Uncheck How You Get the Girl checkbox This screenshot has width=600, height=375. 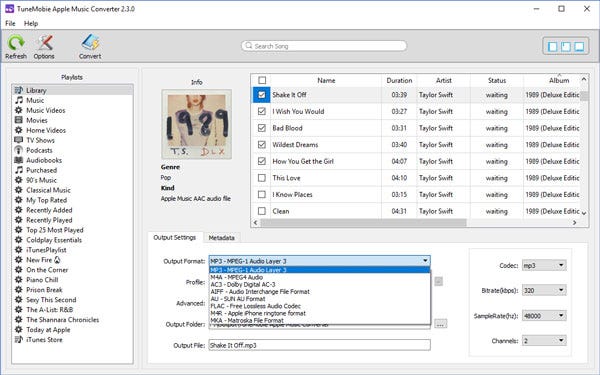tap(262, 161)
